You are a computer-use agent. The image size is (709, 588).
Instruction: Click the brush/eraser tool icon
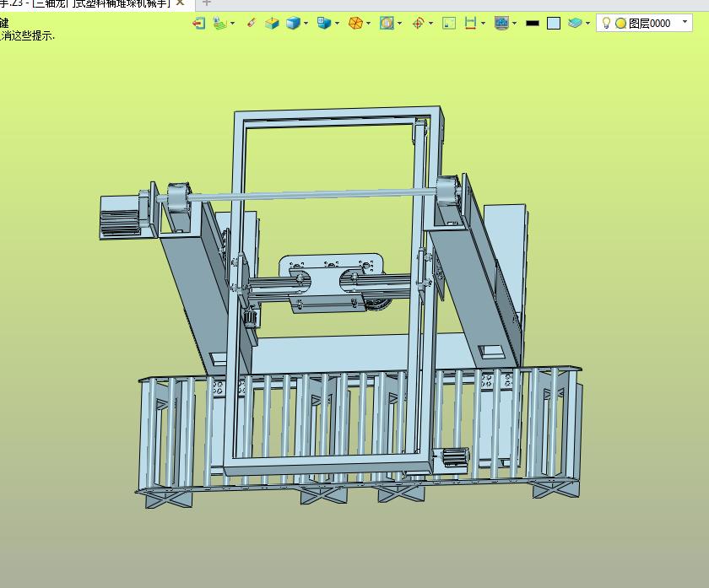(252, 23)
